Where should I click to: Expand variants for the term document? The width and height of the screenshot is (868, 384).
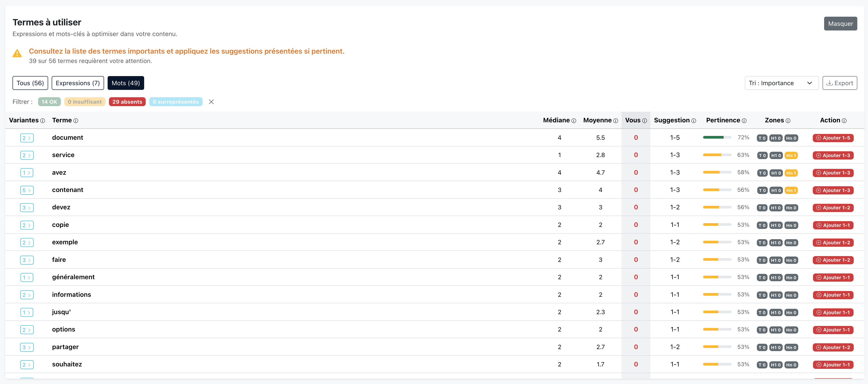(x=27, y=138)
